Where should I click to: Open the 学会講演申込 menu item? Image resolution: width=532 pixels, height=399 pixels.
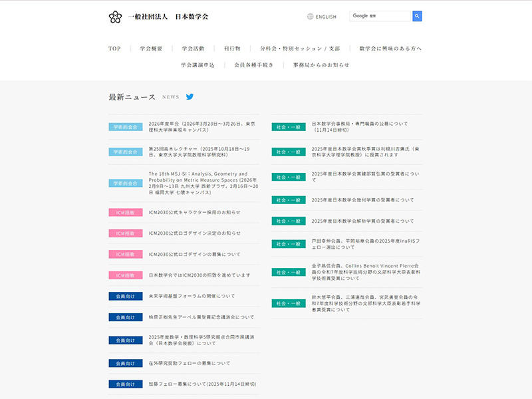[x=198, y=65]
